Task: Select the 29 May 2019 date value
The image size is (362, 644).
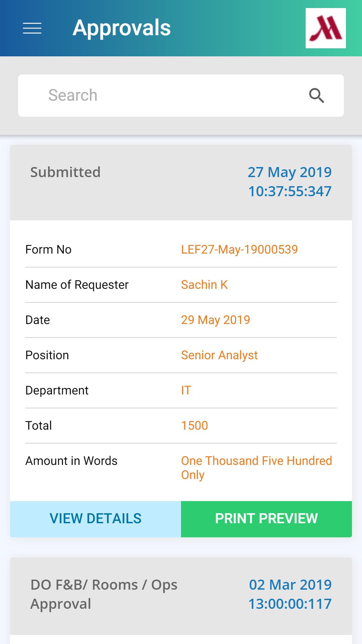Action: tap(216, 320)
